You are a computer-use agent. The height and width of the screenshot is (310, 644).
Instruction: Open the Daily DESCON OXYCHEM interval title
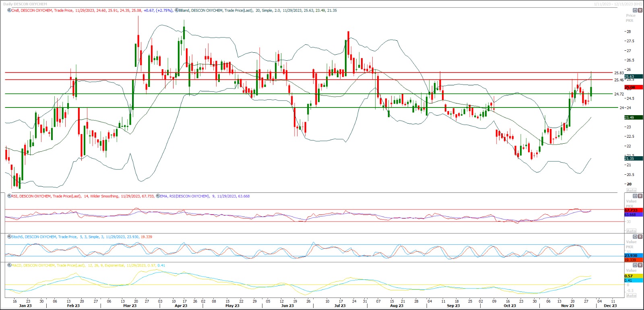click(25, 4)
